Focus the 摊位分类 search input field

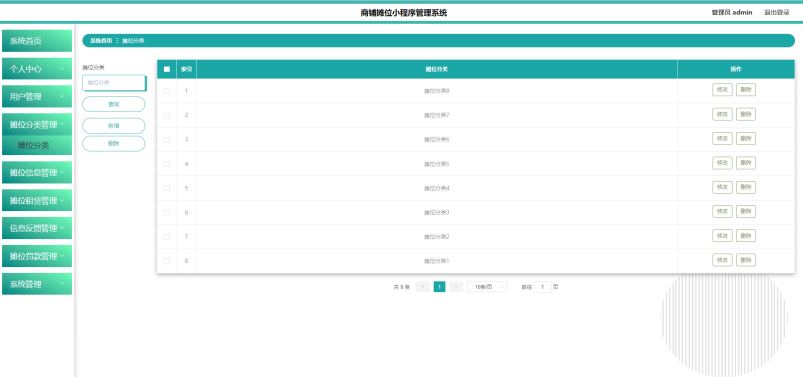114,82
